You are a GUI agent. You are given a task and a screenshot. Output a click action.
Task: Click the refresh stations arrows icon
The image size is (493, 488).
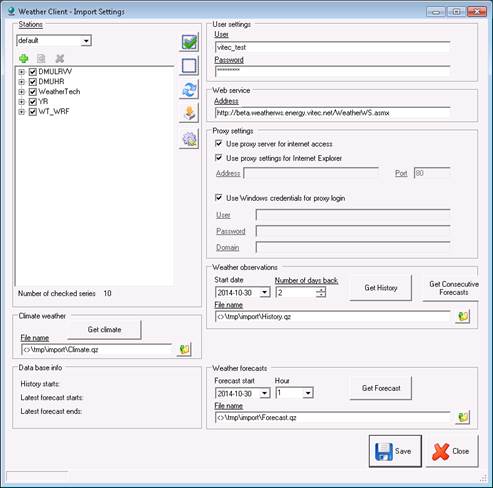click(189, 89)
